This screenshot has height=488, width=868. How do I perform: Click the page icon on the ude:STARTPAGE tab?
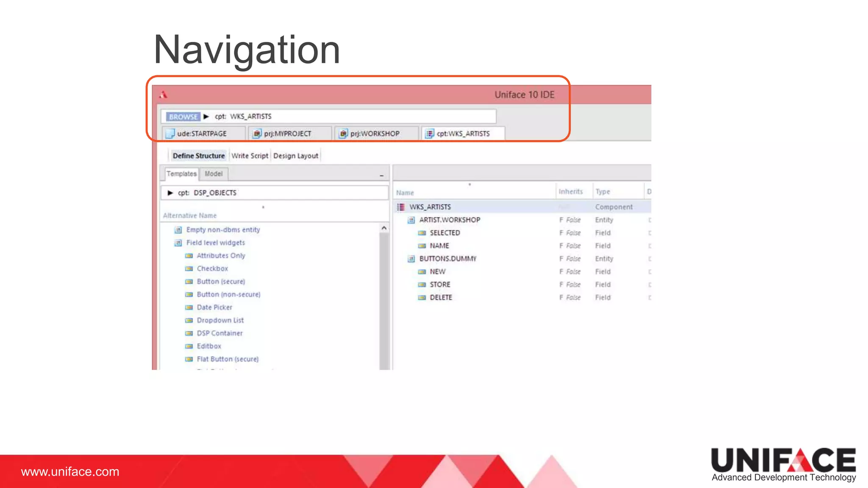pos(170,133)
